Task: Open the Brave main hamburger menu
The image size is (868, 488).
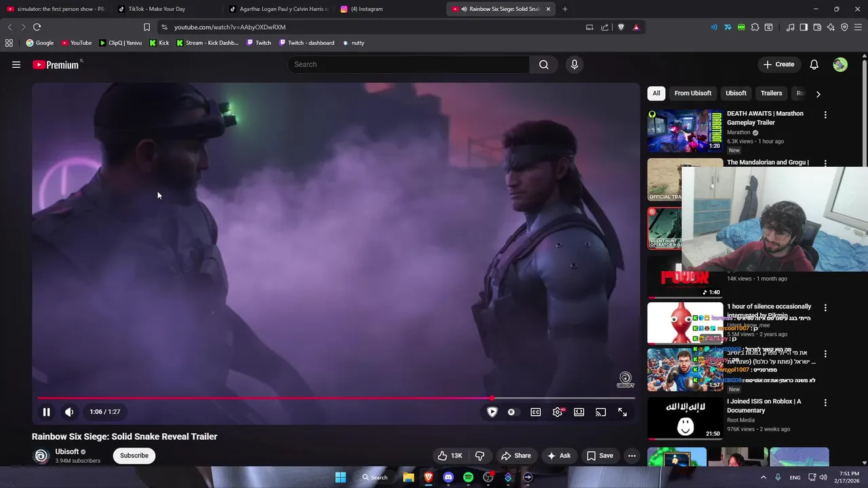Action: [x=858, y=27]
